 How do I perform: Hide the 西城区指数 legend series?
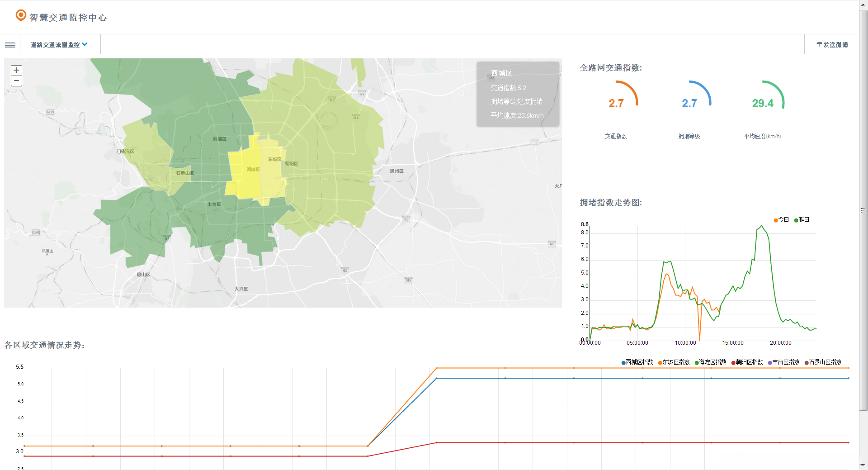(x=637, y=362)
